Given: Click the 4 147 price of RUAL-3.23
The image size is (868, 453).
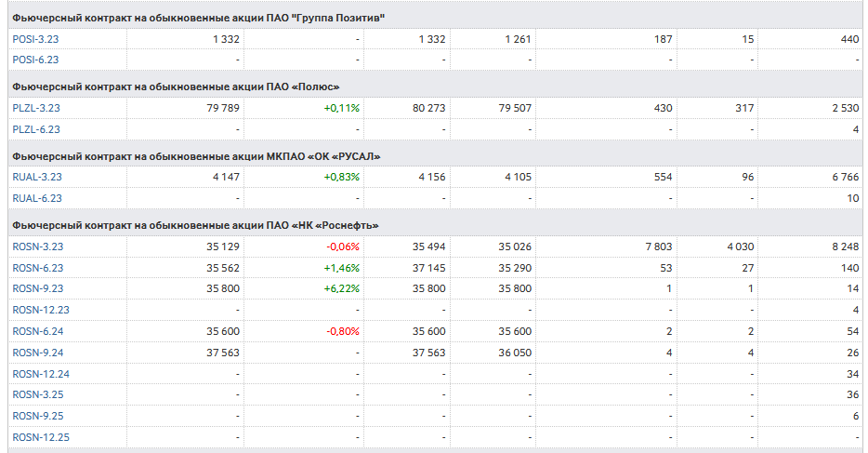Looking at the screenshot, I should tap(226, 178).
